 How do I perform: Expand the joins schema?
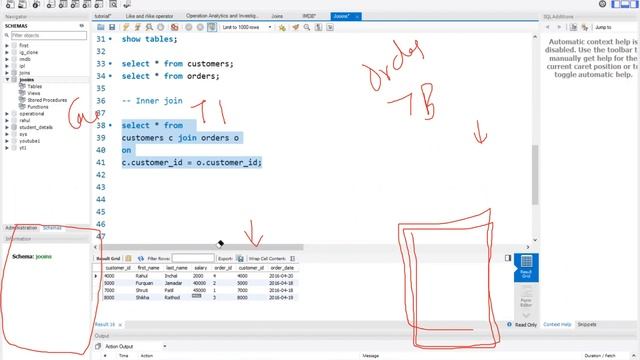pos(7,73)
